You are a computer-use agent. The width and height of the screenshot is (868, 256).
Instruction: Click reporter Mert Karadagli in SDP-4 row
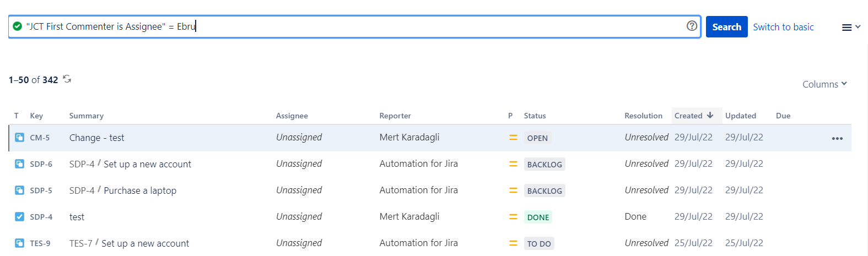(409, 216)
